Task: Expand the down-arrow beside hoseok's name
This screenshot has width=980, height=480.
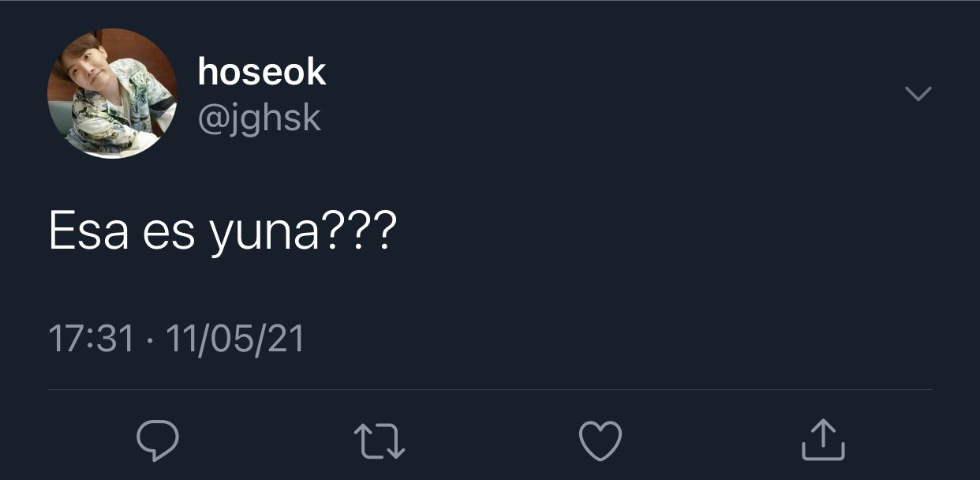Action: [x=918, y=93]
